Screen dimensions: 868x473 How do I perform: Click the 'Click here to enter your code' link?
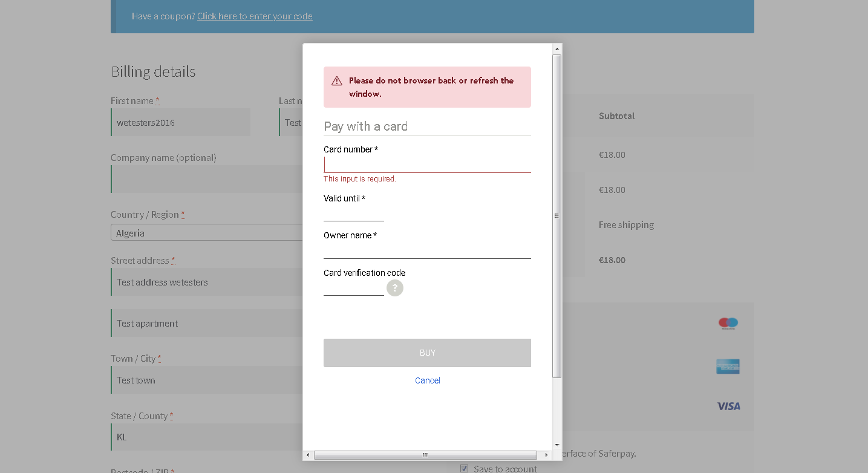pyautogui.click(x=255, y=16)
